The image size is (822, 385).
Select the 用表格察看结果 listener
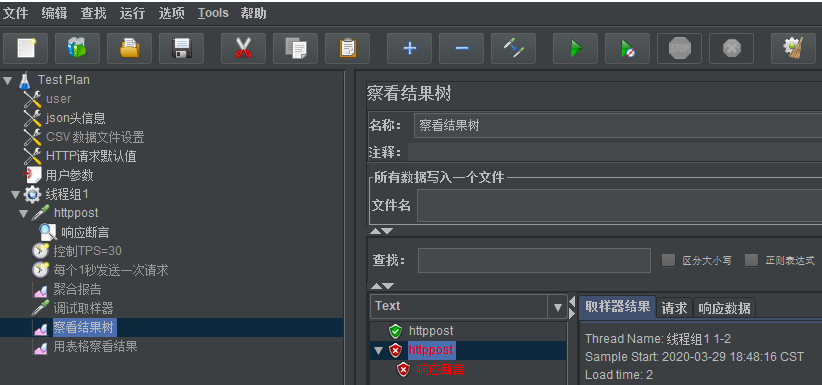tap(95, 347)
